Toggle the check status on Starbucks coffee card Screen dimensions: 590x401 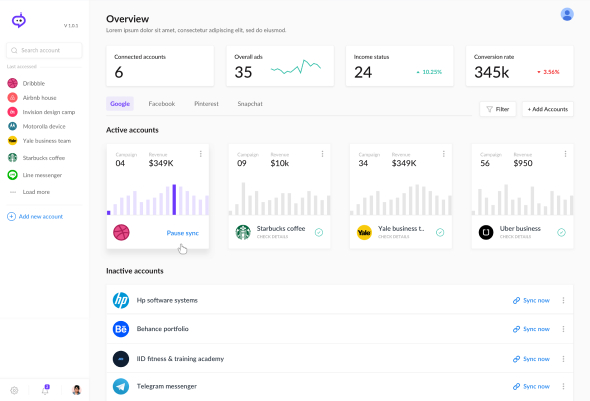click(x=319, y=232)
